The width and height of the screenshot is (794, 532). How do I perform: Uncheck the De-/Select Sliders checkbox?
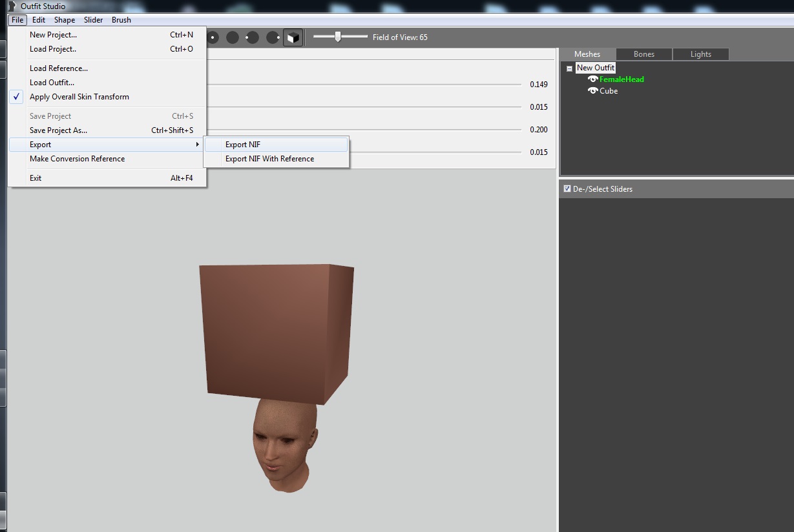click(x=567, y=189)
